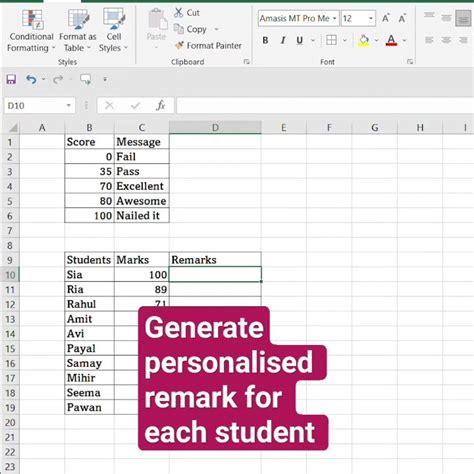
Task: Open Cell Styles gallery
Action: click(113, 30)
